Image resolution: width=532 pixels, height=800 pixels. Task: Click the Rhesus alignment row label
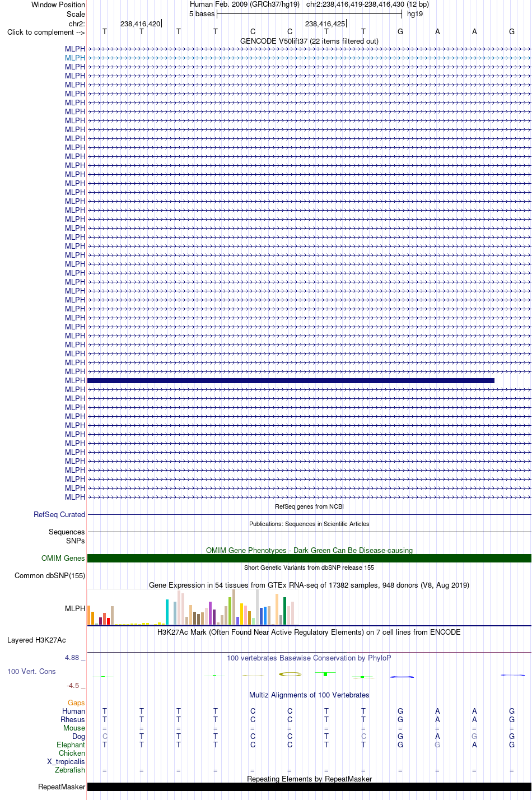pos(73,719)
